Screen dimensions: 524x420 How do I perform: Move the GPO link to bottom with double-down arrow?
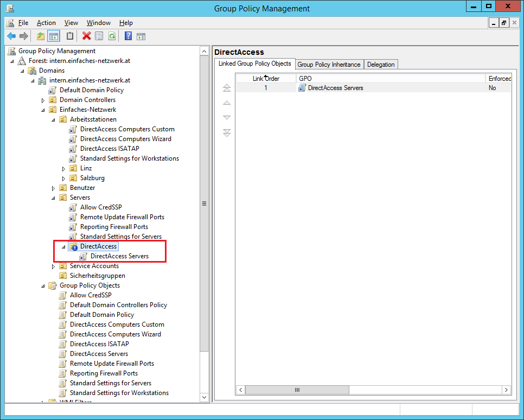[227, 133]
